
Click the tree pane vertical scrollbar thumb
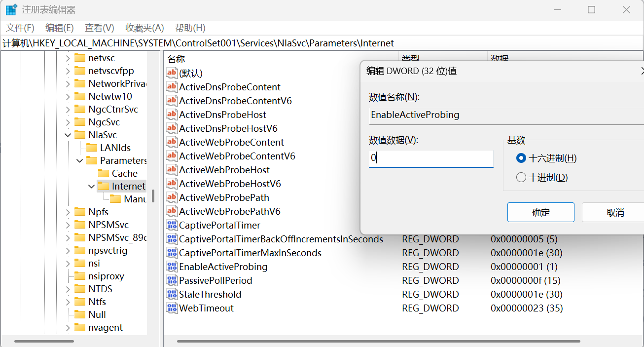153,196
